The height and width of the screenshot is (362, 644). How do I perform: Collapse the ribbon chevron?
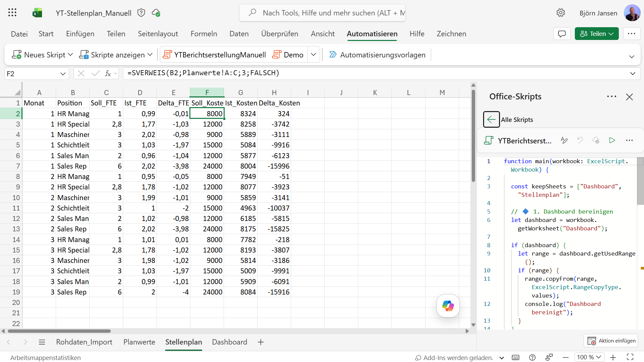pos(632,56)
